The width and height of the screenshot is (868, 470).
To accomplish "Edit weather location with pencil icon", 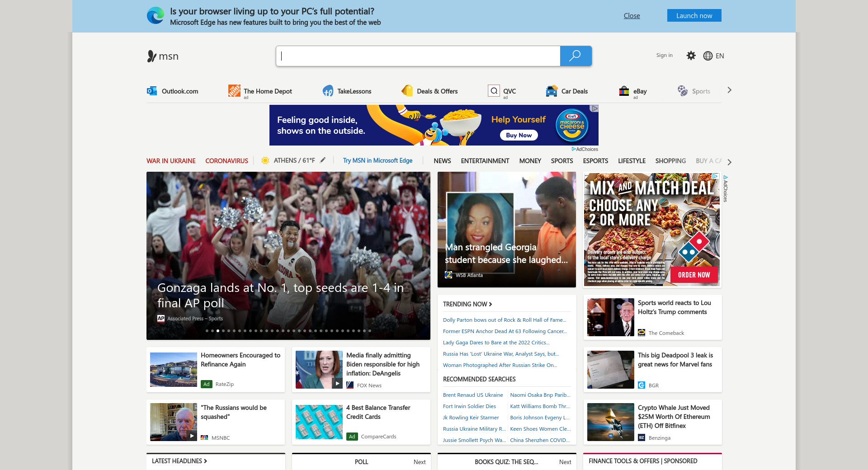I will (323, 160).
